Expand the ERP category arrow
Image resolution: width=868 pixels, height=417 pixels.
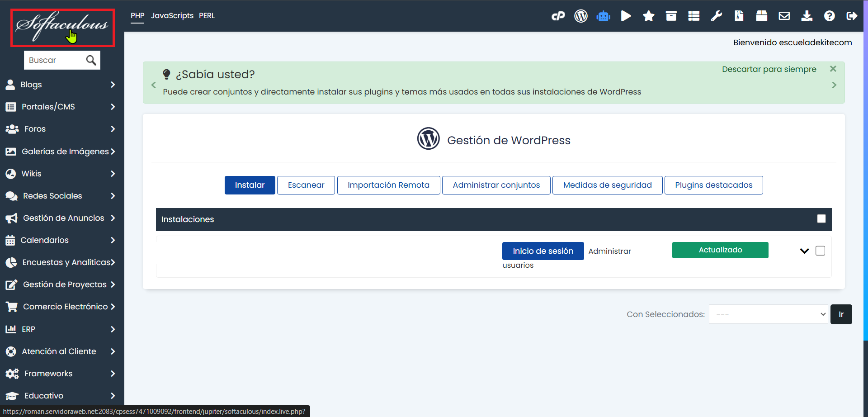[113, 329]
